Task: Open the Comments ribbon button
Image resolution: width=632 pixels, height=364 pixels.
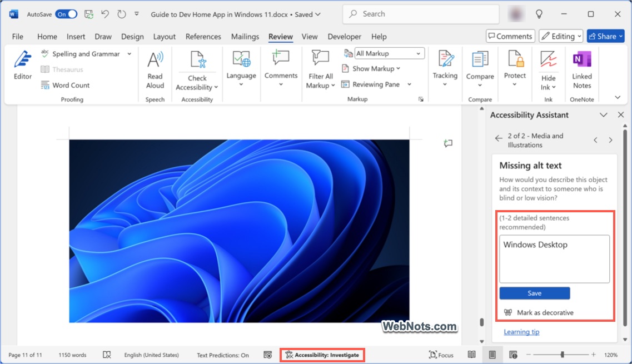Action: click(x=281, y=68)
